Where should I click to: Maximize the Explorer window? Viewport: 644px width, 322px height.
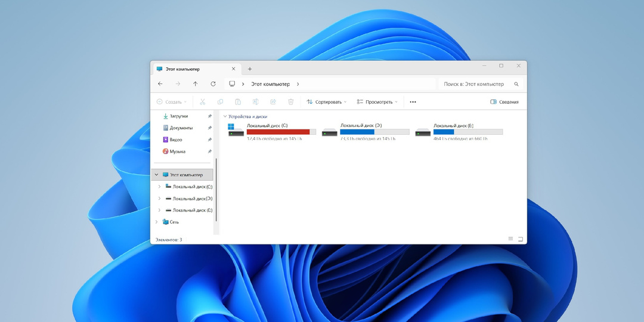[x=501, y=66]
